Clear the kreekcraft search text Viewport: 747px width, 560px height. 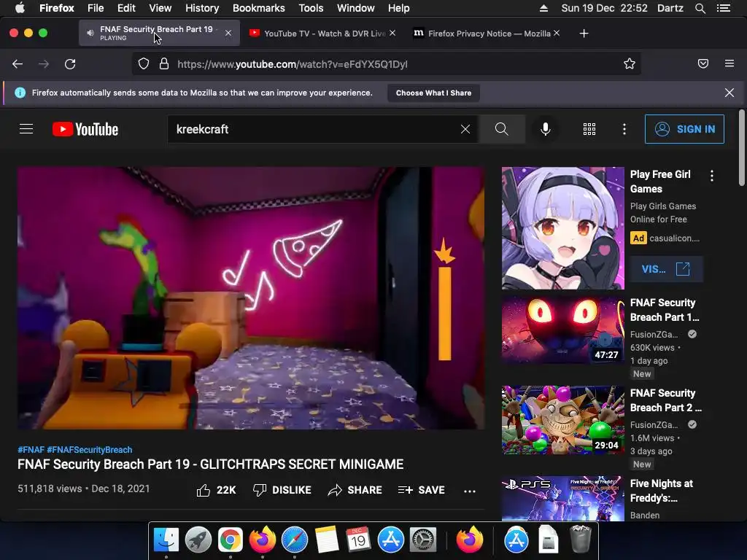tap(465, 129)
